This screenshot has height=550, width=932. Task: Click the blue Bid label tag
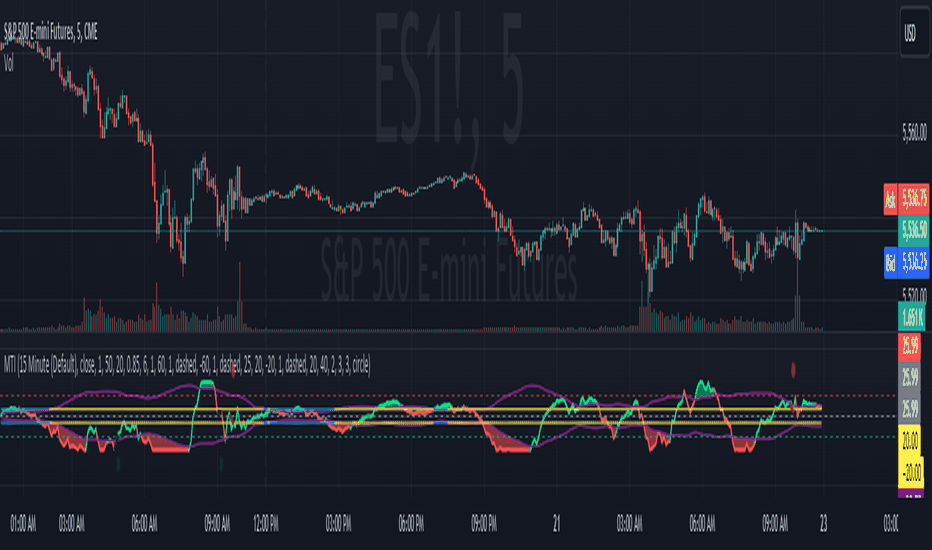tap(890, 262)
